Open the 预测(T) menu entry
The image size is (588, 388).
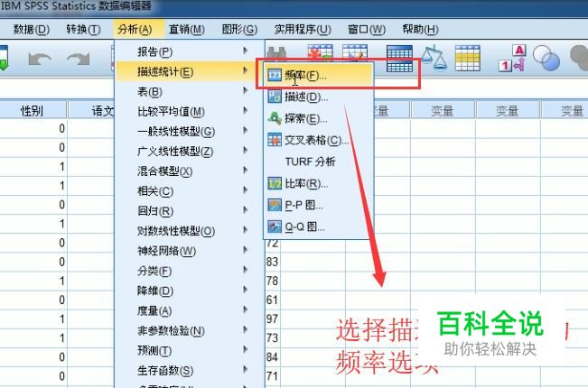(189, 350)
